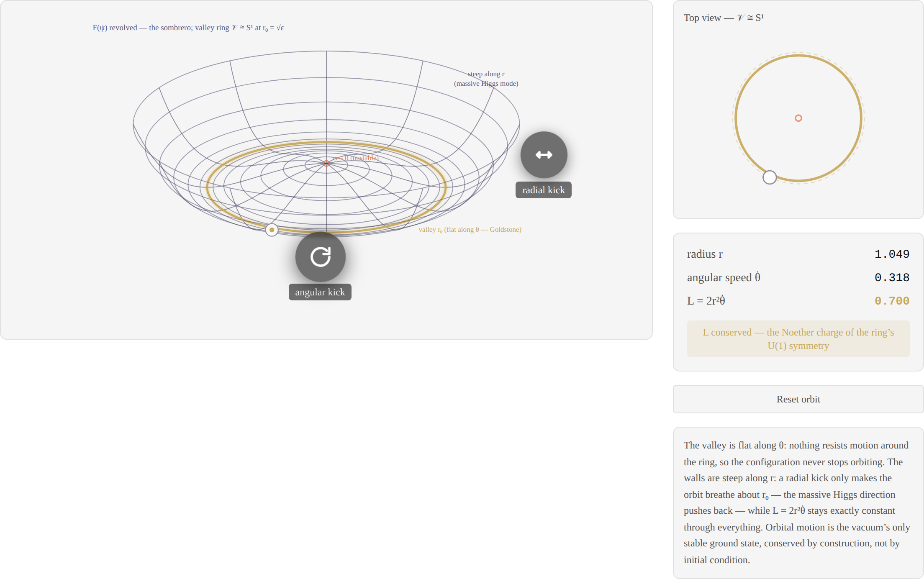Click the 'ψ = 0 (unstable)' label

(356, 158)
